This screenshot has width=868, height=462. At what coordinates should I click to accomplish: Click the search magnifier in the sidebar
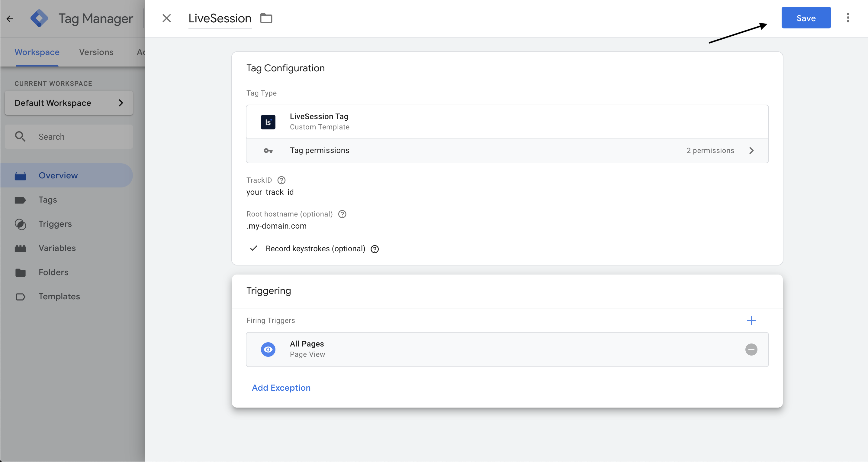(20, 136)
